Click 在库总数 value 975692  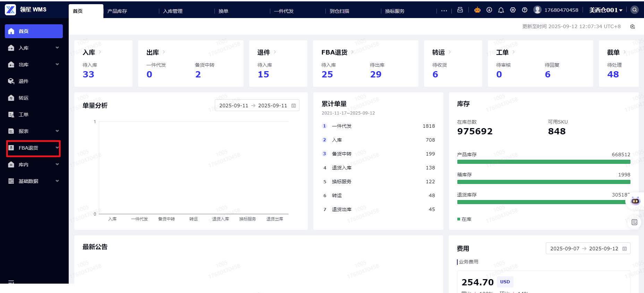tap(475, 131)
